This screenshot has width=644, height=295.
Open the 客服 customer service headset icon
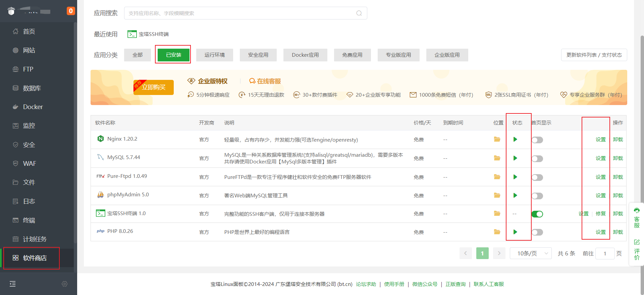click(637, 211)
